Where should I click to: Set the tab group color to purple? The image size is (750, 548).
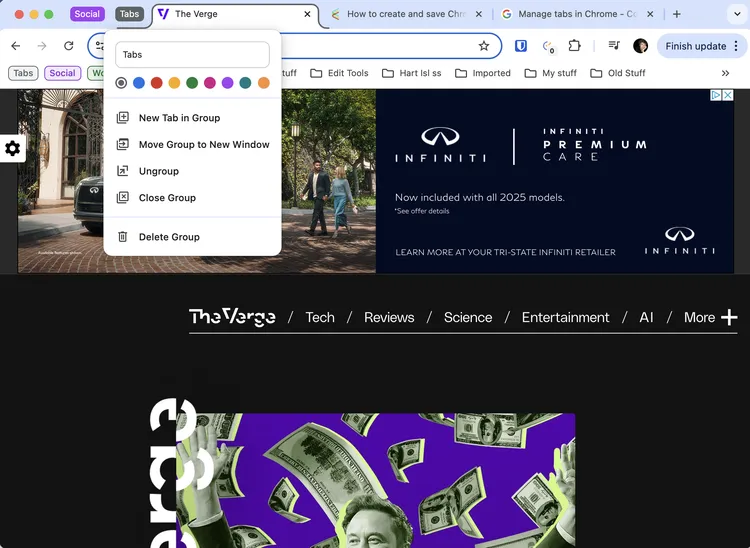[227, 83]
